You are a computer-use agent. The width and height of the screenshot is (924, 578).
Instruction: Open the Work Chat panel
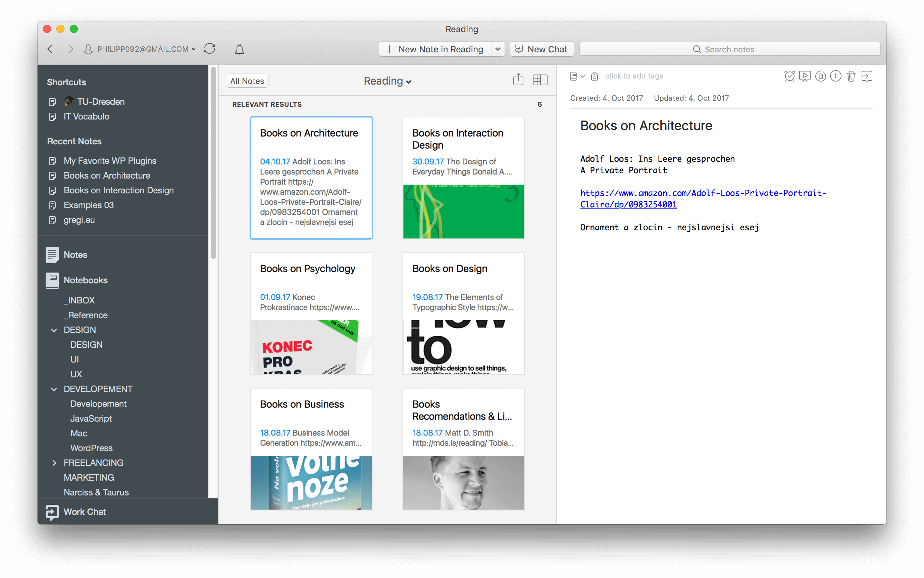point(85,512)
